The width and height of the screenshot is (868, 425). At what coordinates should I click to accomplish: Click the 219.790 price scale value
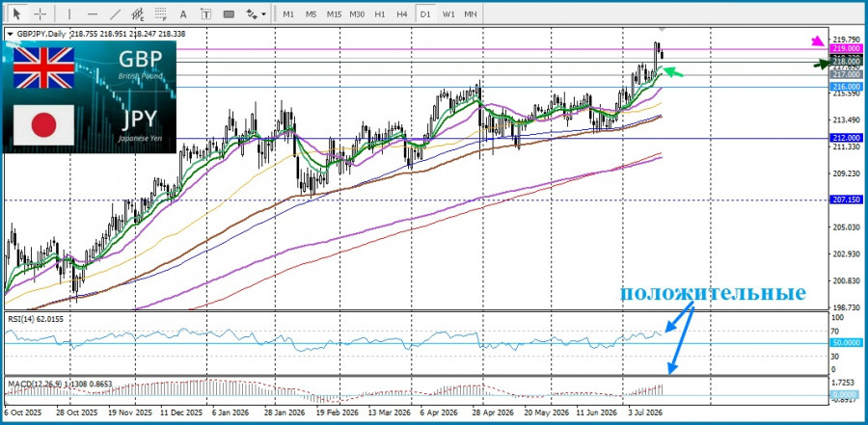pyautogui.click(x=845, y=40)
